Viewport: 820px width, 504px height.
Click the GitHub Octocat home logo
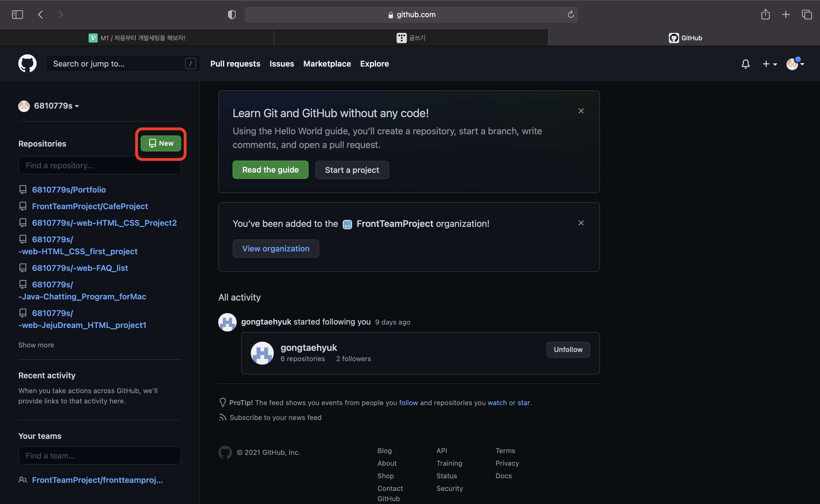(x=27, y=63)
